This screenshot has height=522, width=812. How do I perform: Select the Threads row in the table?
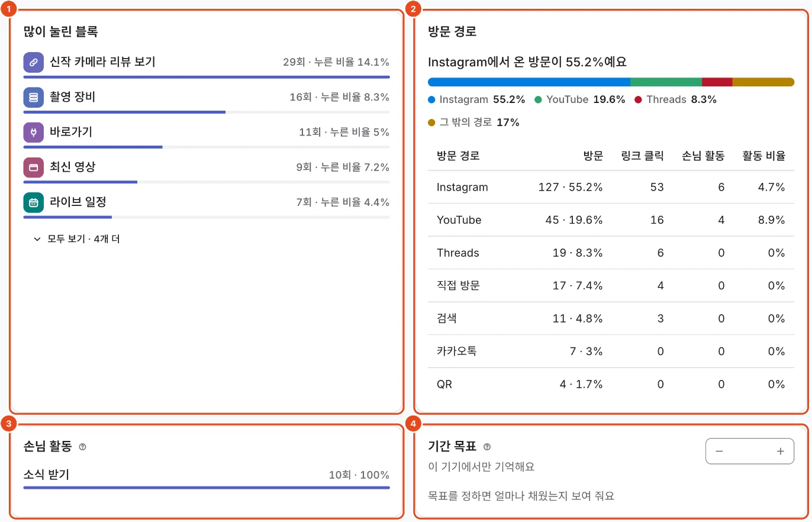point(611,253)
